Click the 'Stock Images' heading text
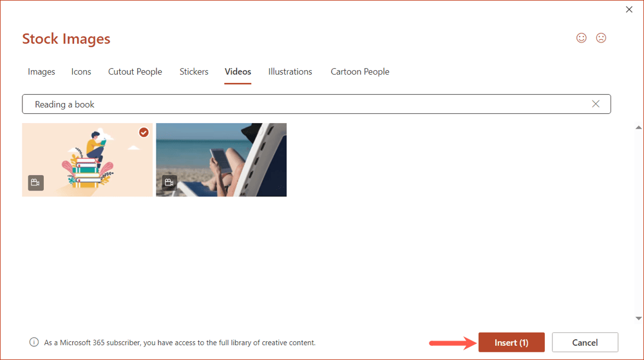The image size is (644, 360). (x=66, y=39)
